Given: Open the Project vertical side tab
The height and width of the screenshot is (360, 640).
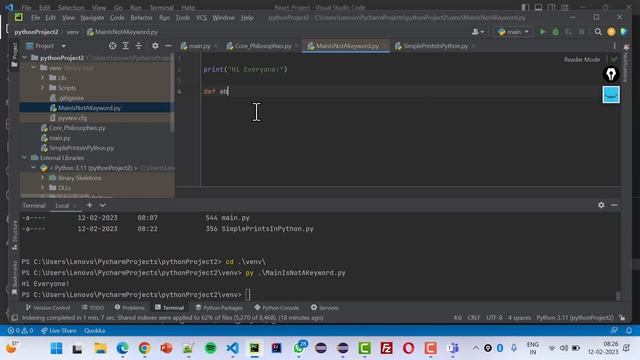Looking at the screenshot, I should (15, 55).
